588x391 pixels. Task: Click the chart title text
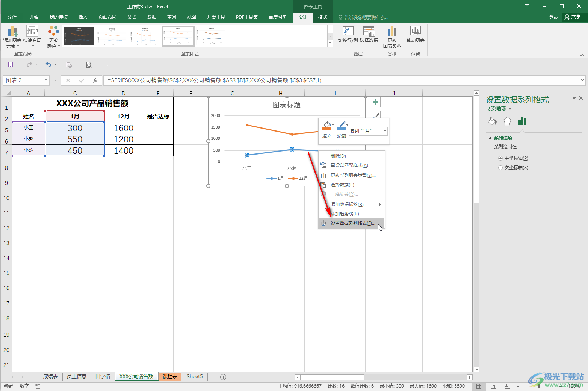point(287,105)
